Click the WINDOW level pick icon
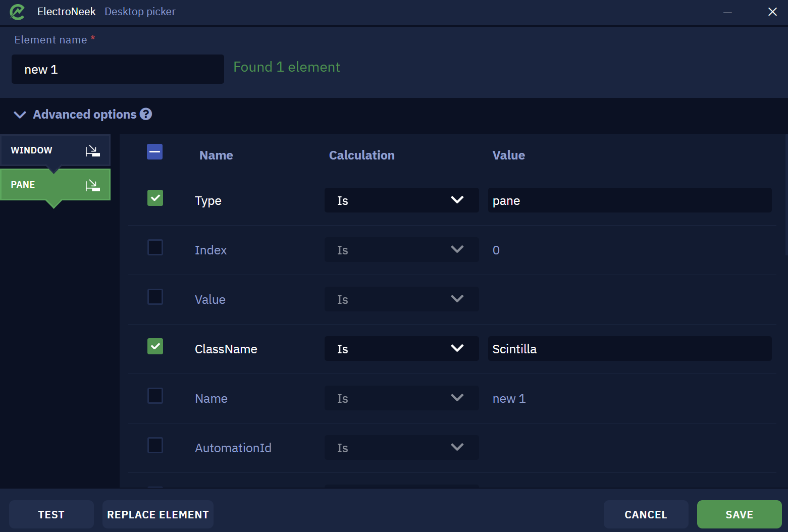788x532 pixels. (92, 150)
